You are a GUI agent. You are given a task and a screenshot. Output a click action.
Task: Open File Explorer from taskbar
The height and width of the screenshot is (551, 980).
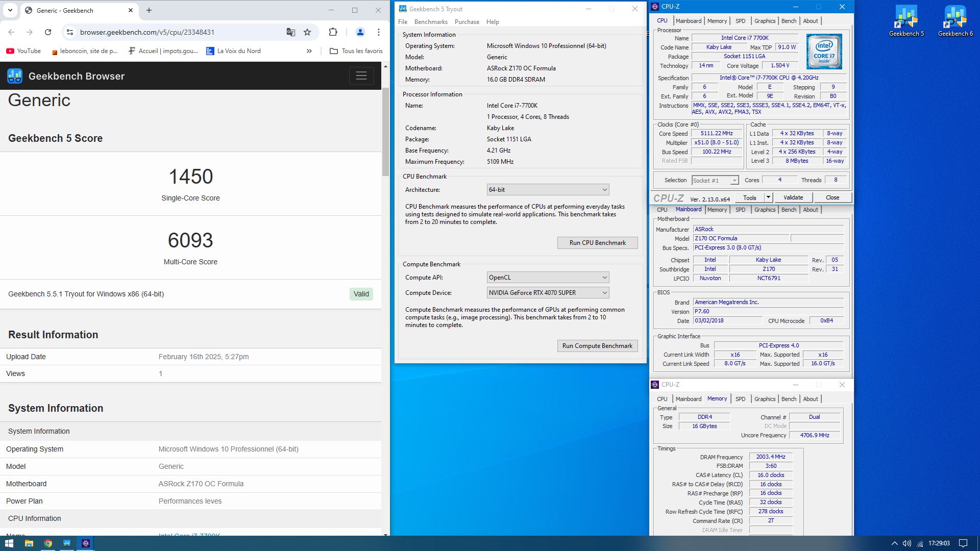[x=29, y=543]
